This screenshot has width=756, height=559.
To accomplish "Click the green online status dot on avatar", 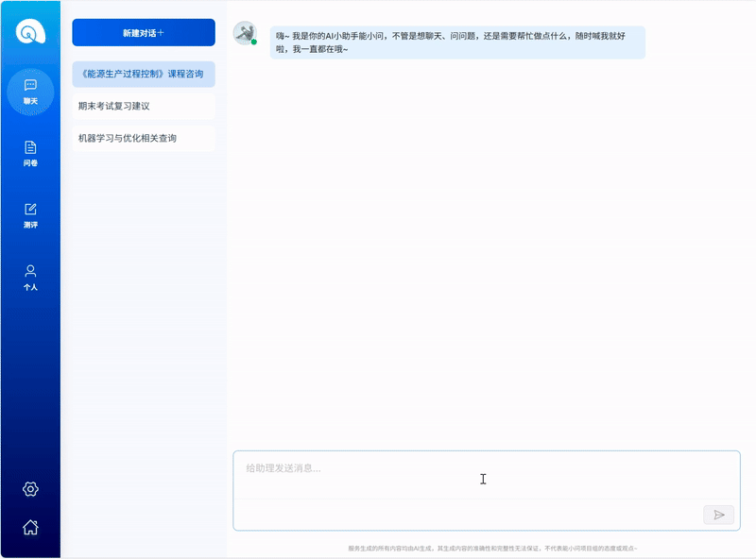I will coord(253,42).
